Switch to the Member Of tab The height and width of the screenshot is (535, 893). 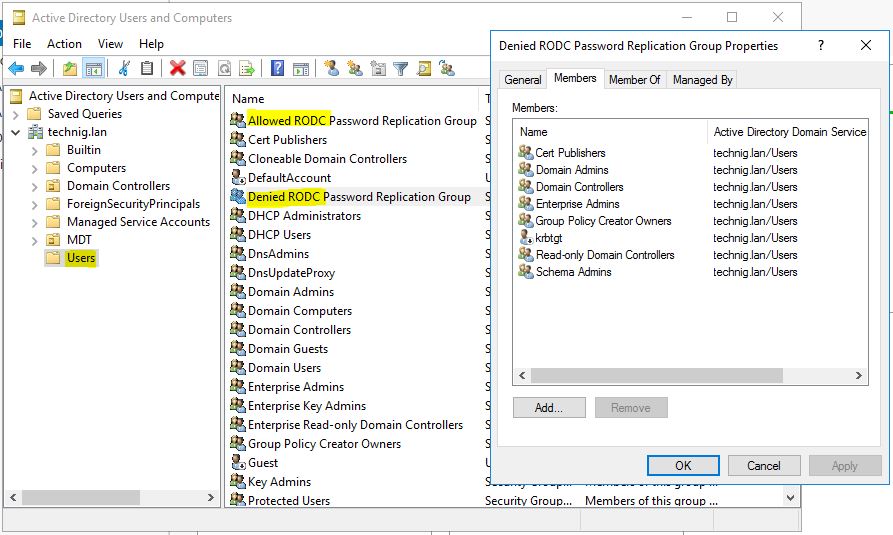634,80
